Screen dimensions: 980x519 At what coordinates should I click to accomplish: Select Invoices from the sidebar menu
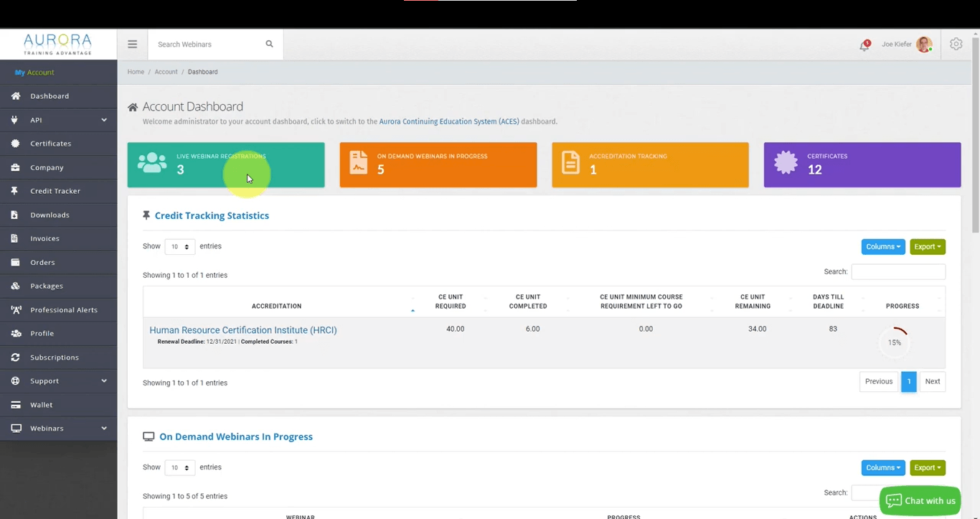click(58, 238)
